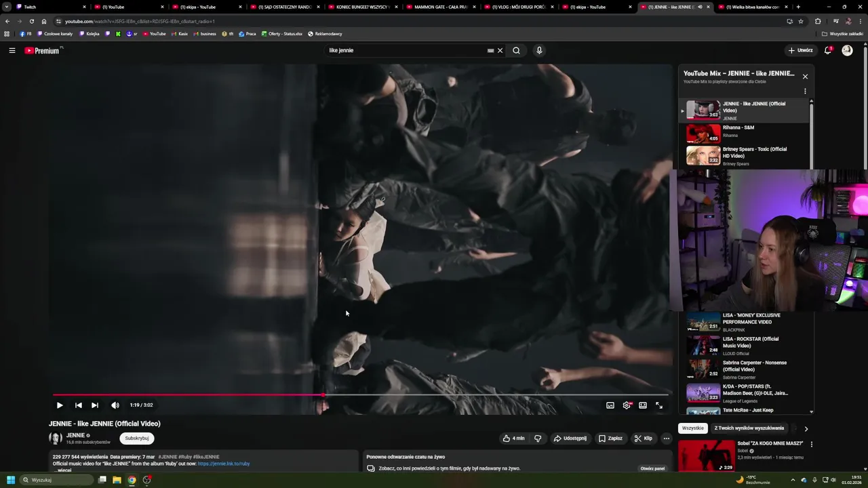Open the JENNIE channel avatar
Viewport: 868px width, 488px height.
click(56, 439)
